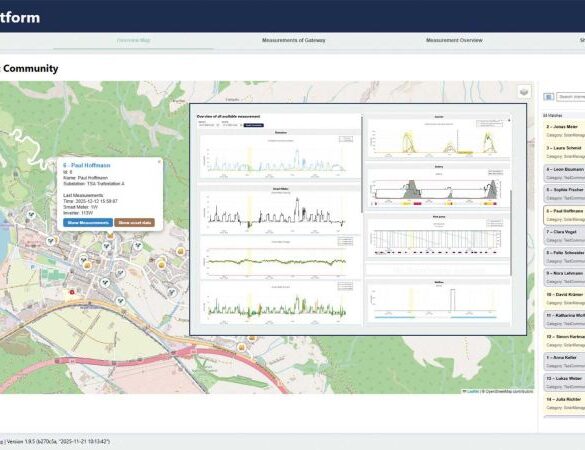The height and width of the screenshot is (450, 585).
Task: Close the Paul Hoffmann map popup
Action: tap(159, 162)
